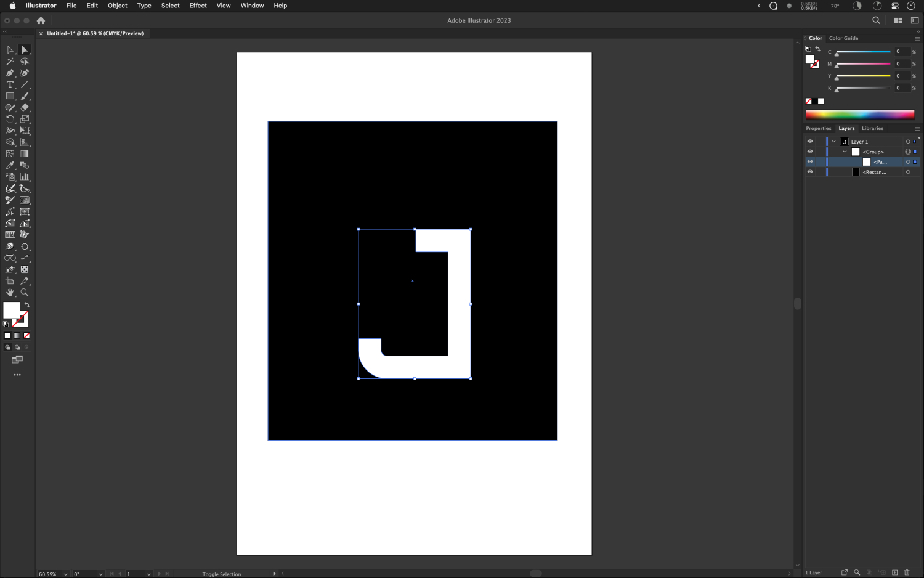Switch to the Properties tab

[x=818, y=128]
